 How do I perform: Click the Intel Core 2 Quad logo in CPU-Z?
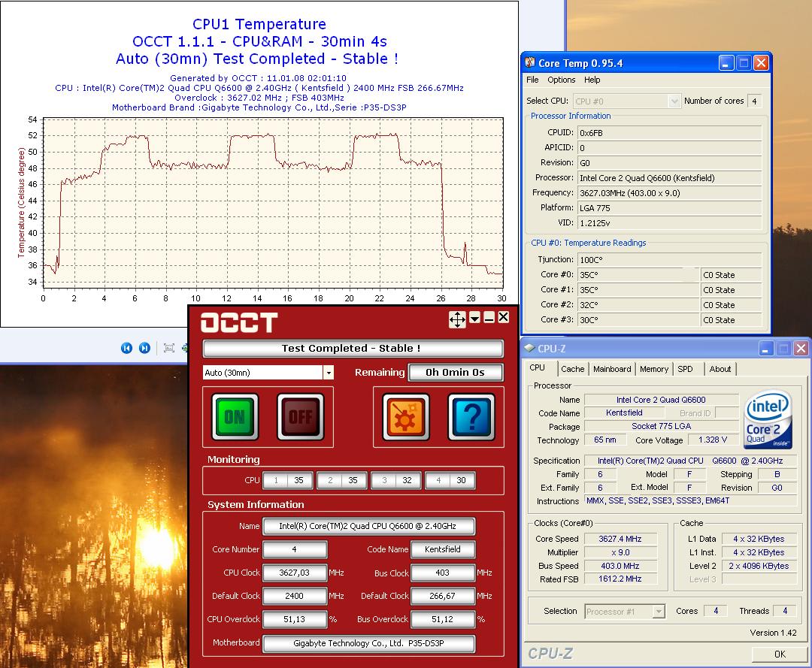tap(768, 419)
